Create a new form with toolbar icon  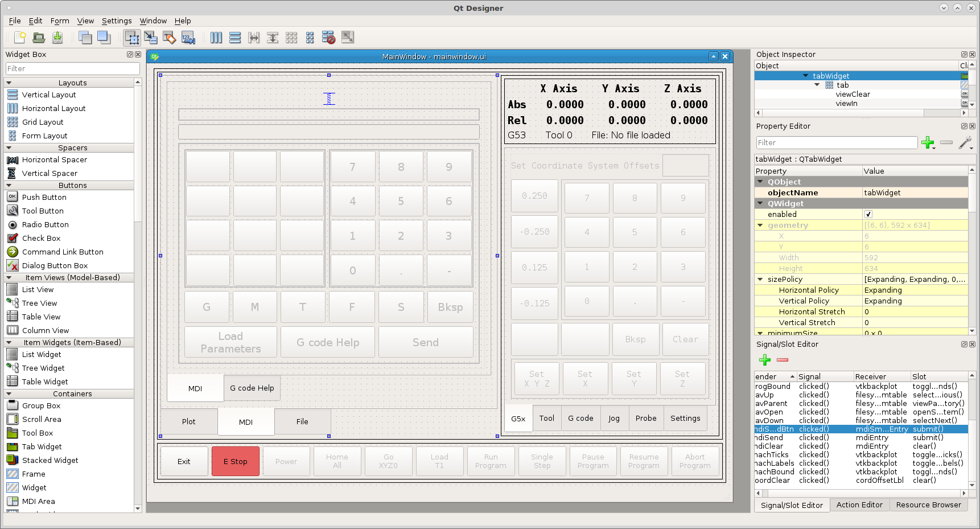click(x=20, y=38)
